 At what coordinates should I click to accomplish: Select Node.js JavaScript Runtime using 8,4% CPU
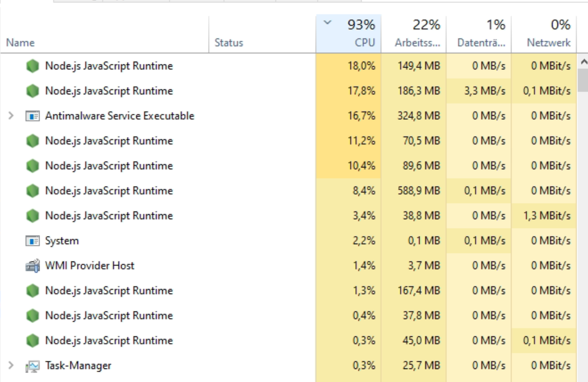(x=109, y=191)
